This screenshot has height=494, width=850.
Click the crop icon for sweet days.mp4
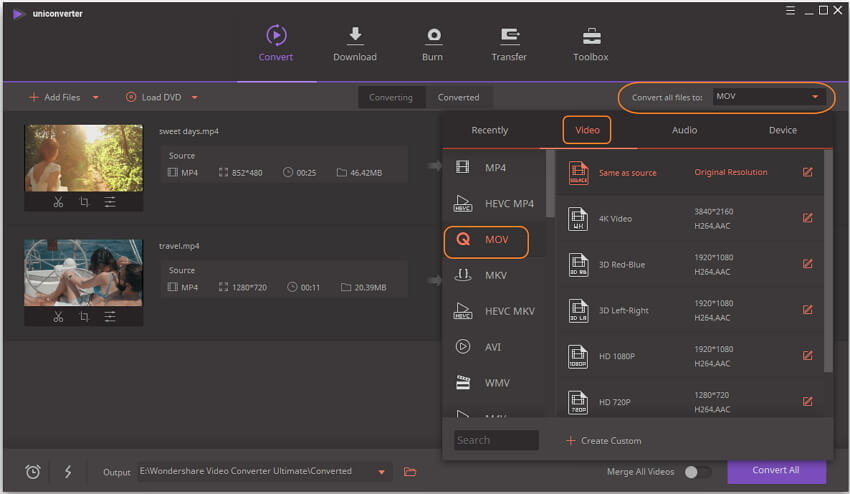(84, 202)
